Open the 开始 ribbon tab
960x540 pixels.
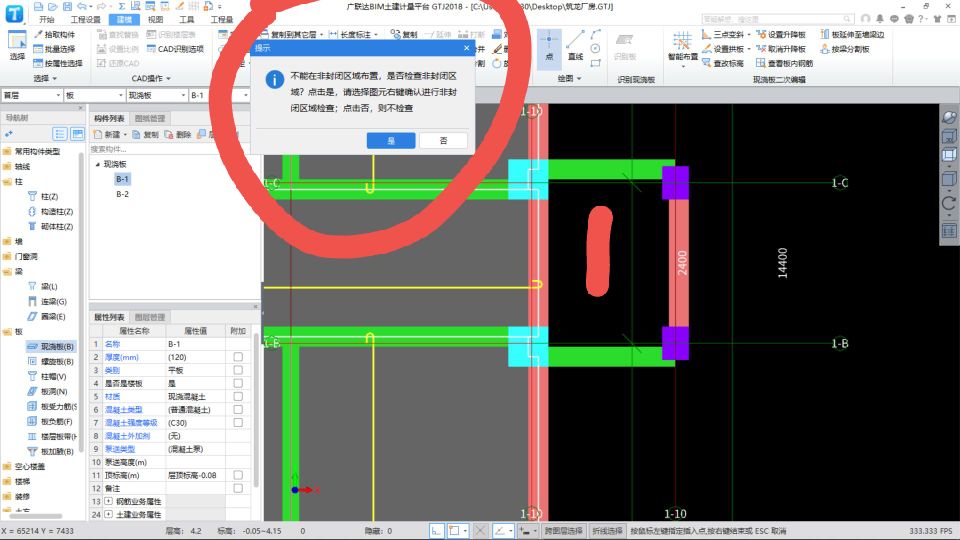point(47,20)
